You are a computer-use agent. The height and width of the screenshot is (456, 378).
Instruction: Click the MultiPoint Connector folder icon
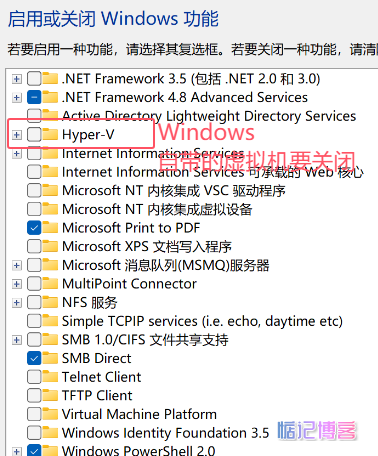[x=50, y=284]
